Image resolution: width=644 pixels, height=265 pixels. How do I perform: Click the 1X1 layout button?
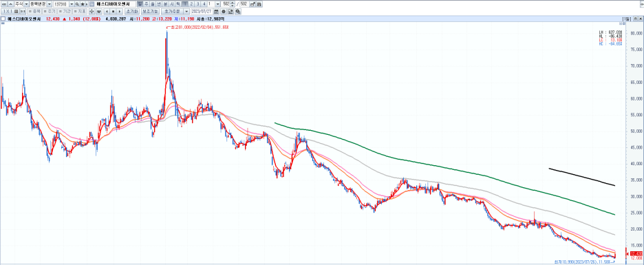coord(10,11)
